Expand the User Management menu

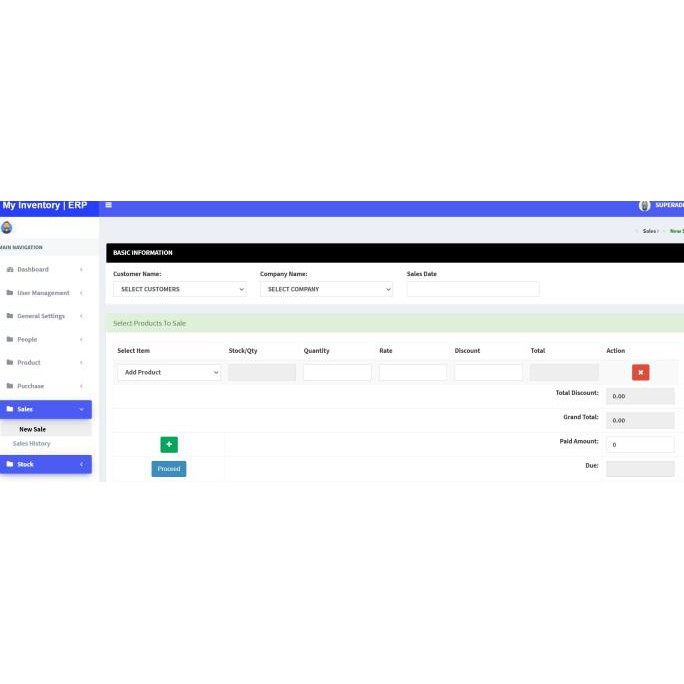pos(43,293)
